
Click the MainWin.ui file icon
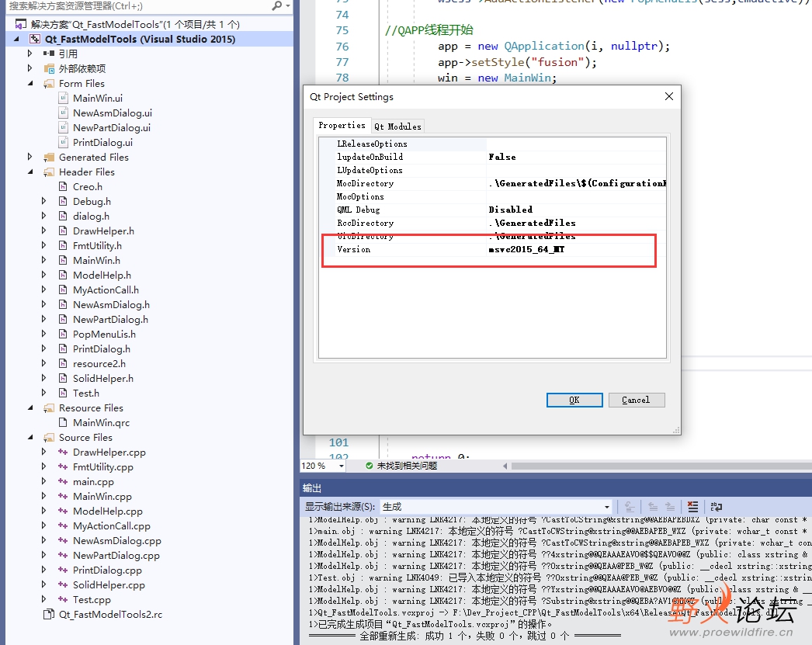pyautogui.click(x=63, y=99)
